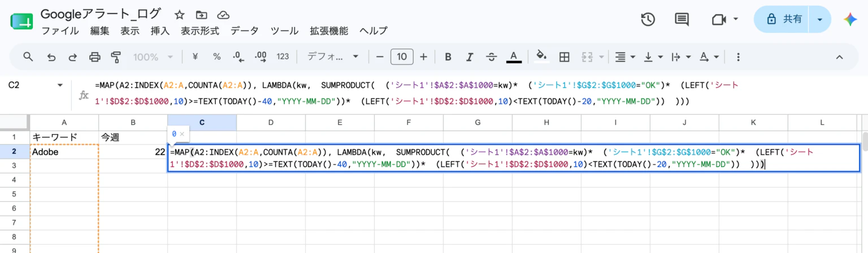Open the データ menu
The height and width of the screenshot is (253, 868).
pyautogui.click(x=245, y=31)
